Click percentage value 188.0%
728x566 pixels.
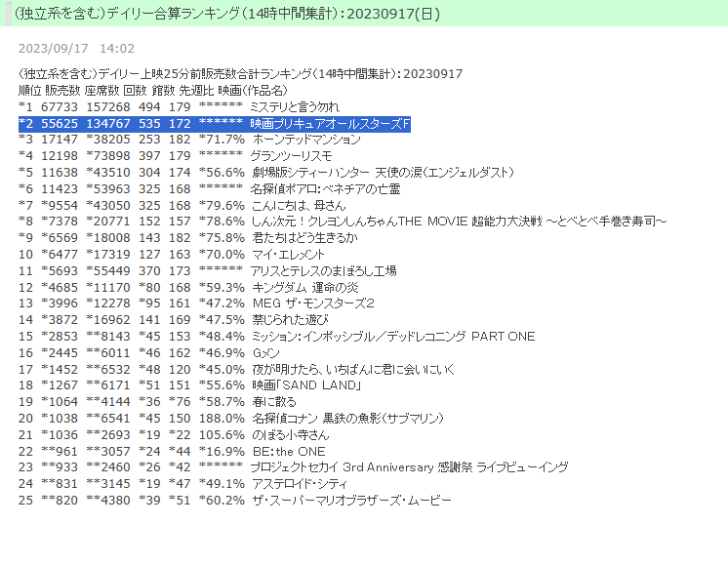point(222,419)
